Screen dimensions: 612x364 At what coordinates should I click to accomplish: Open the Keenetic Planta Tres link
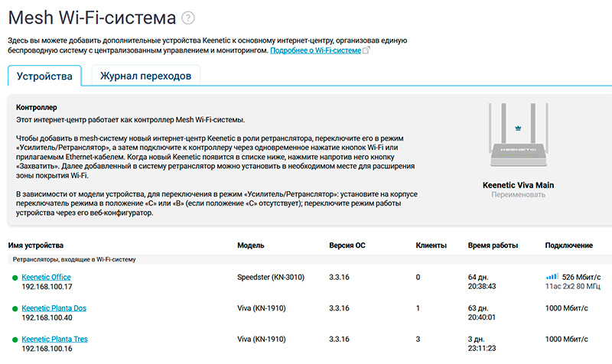55,339
